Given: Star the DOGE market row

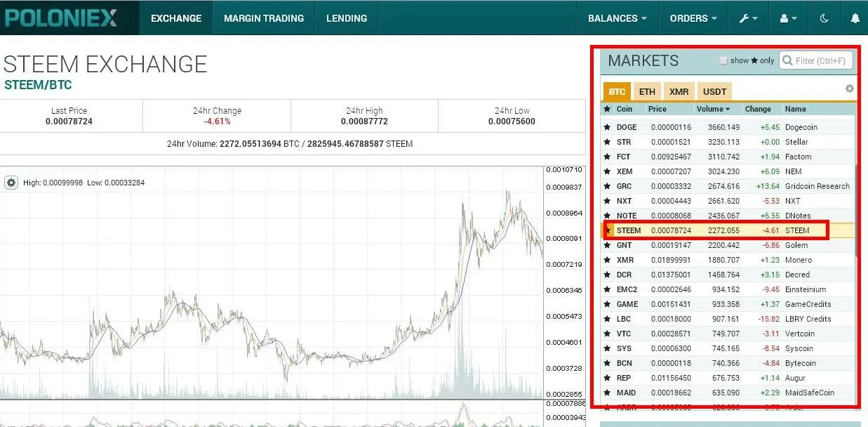Looking at the screenshot, I should [x=607, y=127].
